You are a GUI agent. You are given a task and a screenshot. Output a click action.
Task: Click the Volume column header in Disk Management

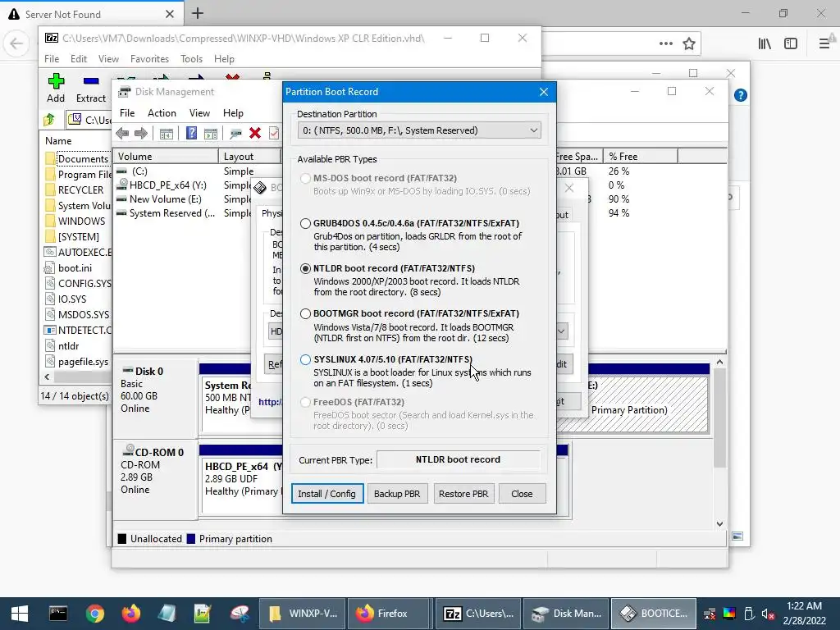tap(166, 157)
